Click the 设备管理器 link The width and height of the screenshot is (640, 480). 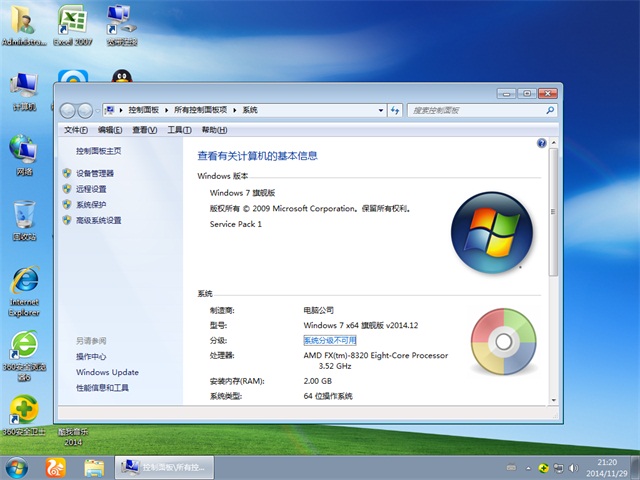click(x=95, y=173)
